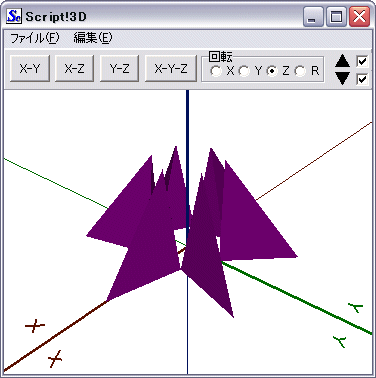Select X rotation radio button

(216, 71)
